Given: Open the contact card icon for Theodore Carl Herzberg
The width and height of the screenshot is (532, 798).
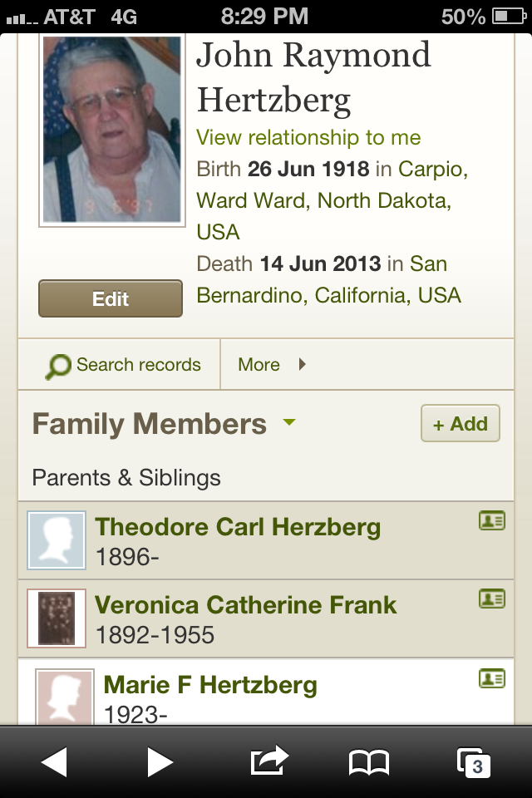Looking at the screenshot, I should tap(491, 520).
